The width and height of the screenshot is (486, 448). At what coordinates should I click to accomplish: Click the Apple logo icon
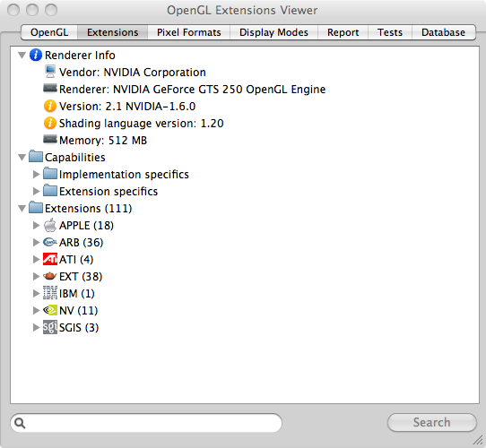point(50,225)
